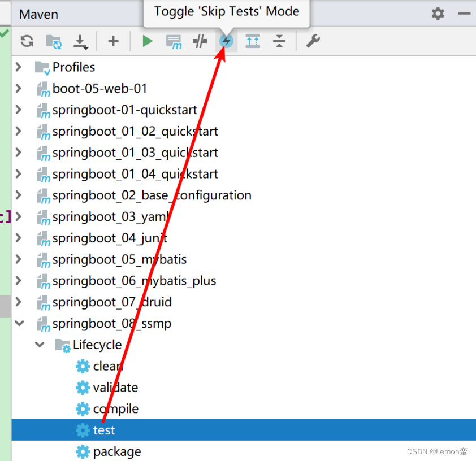Expand springboot_06_mybatis_plus chevron
Image resolution: width=476 pixels, height=461 pixels.
click(x=19, y=281)
